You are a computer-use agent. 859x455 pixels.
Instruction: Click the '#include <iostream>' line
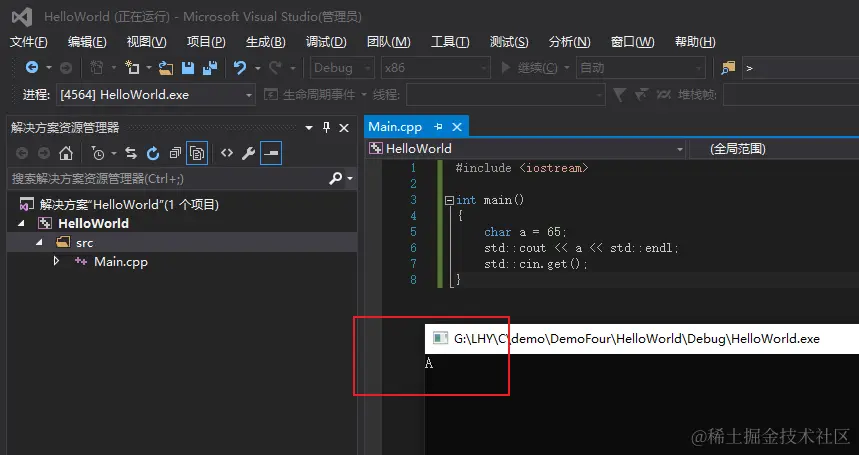click(x=522, y=168)
